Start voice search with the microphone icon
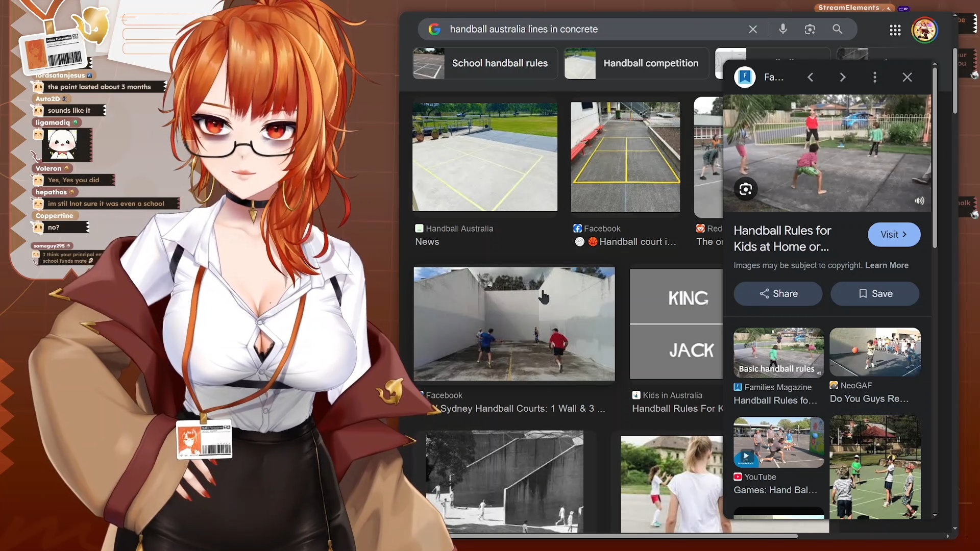Screen dimensions: 980x551 point(783,29)
